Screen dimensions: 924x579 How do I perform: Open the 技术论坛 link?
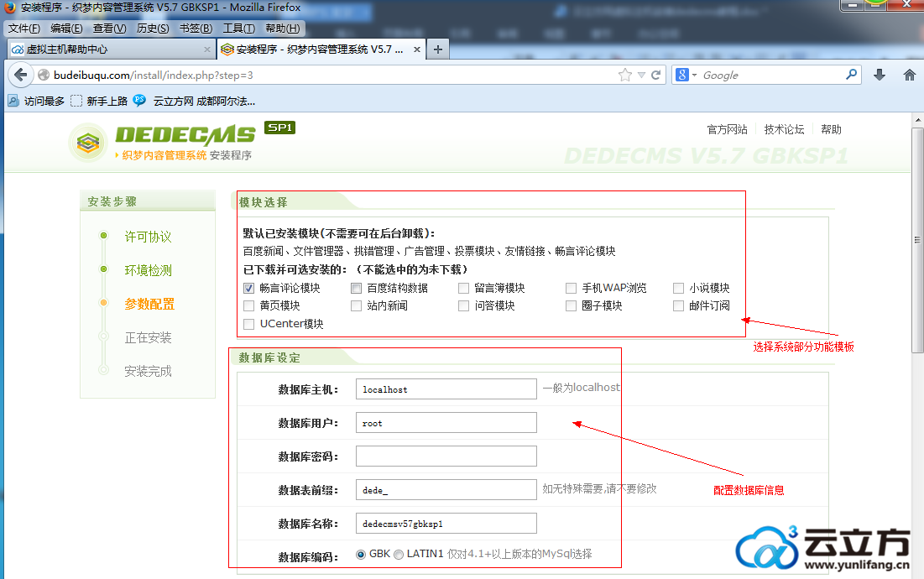784,129
